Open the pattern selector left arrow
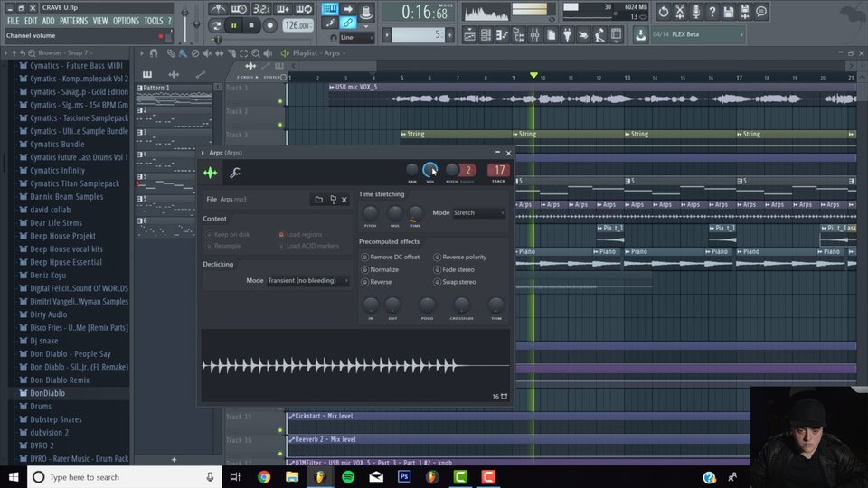Screen dimensions: 868x488 click(388, 35)
